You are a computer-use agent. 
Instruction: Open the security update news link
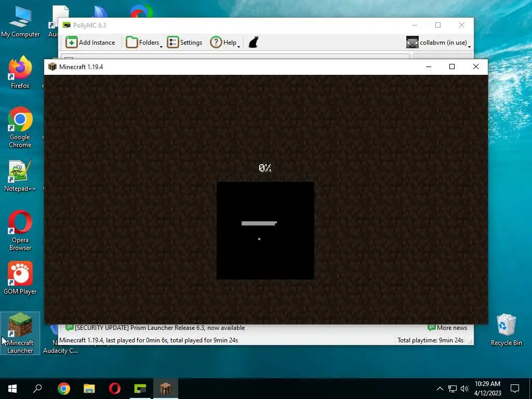[155, 328]
